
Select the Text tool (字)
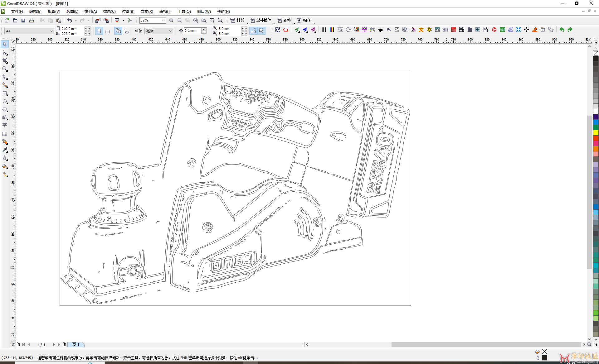pyautogui.click(x=5, y=125)
